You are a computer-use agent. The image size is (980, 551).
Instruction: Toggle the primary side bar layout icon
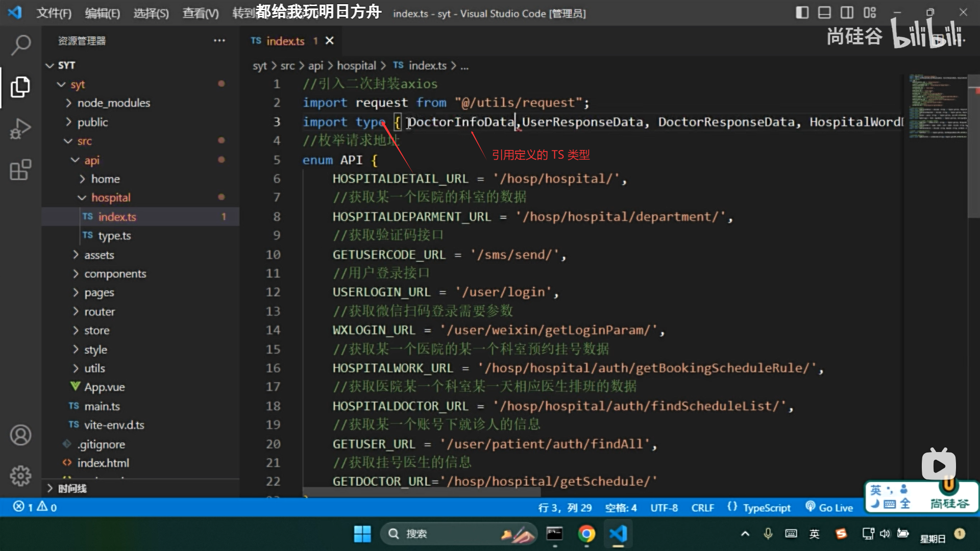pos(802,13)
